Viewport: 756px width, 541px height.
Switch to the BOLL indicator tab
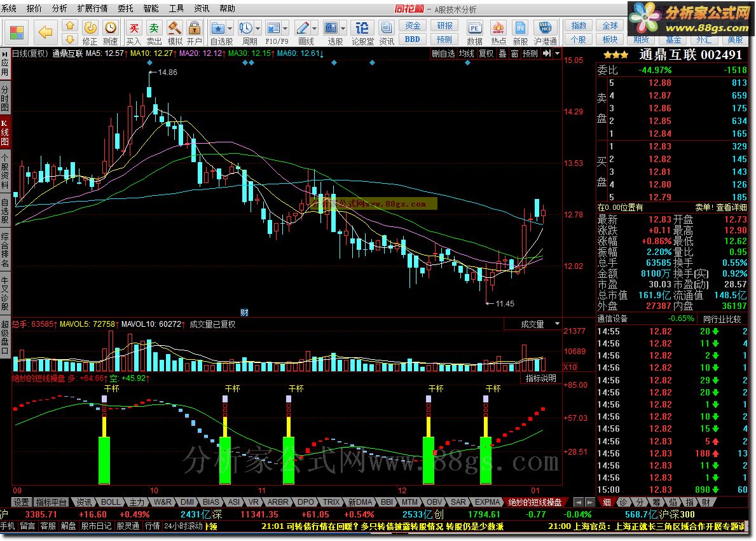pyautogui.click(x=111, y=502)
